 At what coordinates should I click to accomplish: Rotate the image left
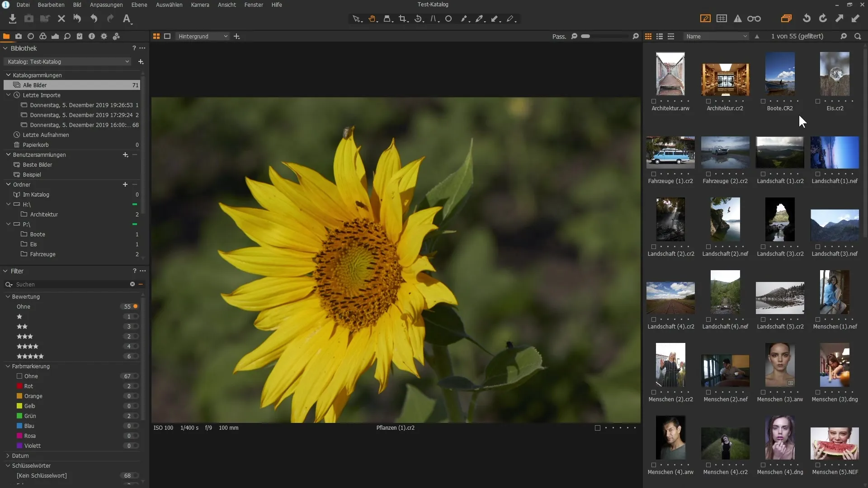point(807,19)
